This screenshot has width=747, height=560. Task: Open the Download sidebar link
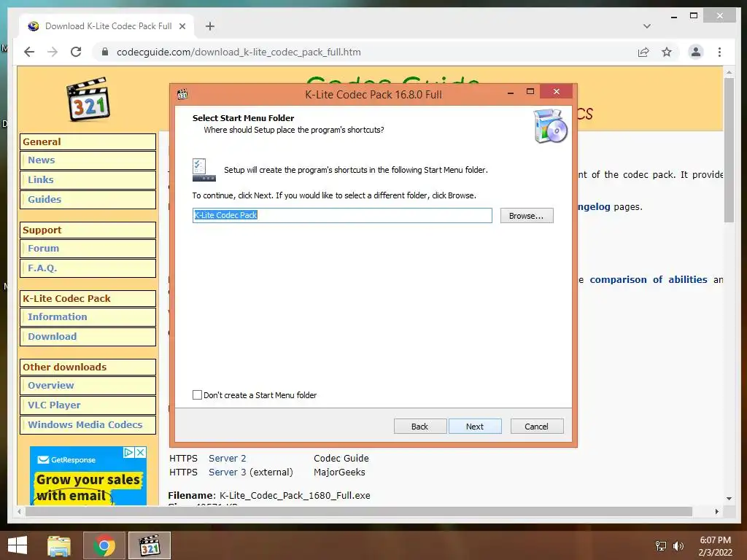[x=52, y=337]
